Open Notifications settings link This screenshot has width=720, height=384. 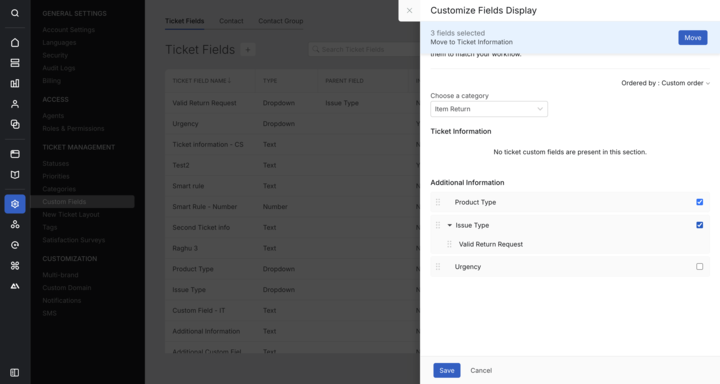coord(62,300)
